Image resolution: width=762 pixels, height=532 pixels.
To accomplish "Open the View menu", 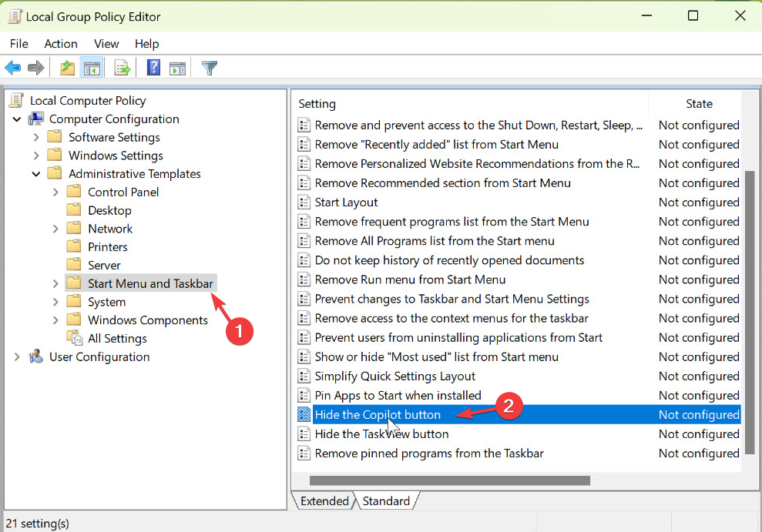I will 106,44.
